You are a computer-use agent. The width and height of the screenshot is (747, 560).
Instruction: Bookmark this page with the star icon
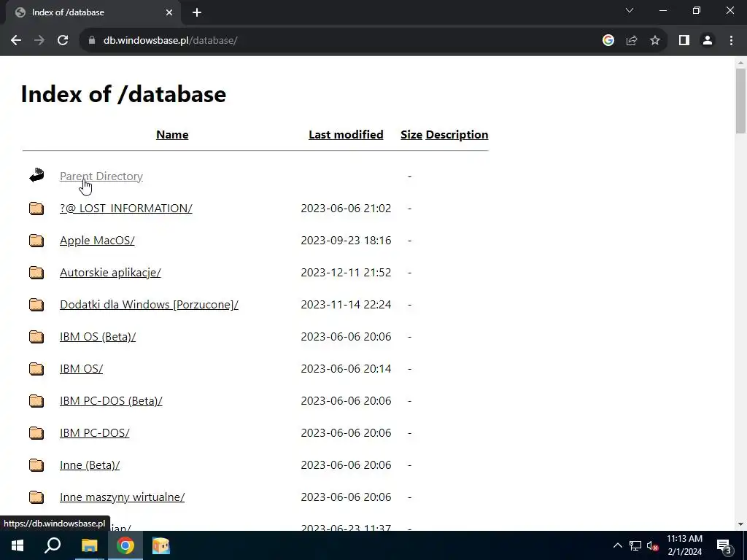click(655, 41)
